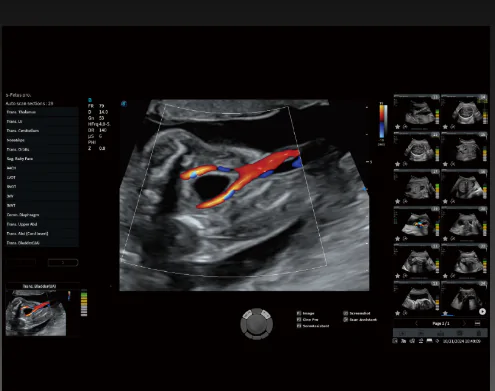Open the Trans. Bladder preview thumbnail
The image size is (495, 391).
tap(36, 313)
